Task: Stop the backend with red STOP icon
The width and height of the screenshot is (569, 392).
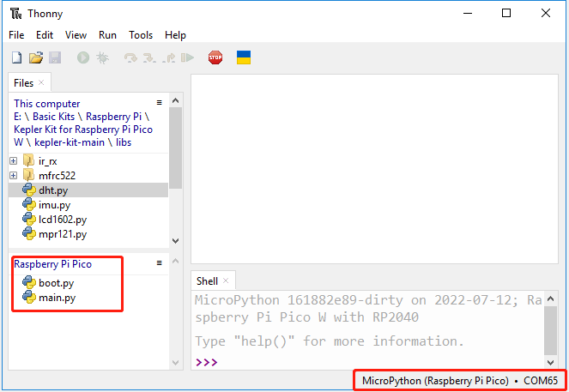Action: click(x=215, y=57)
